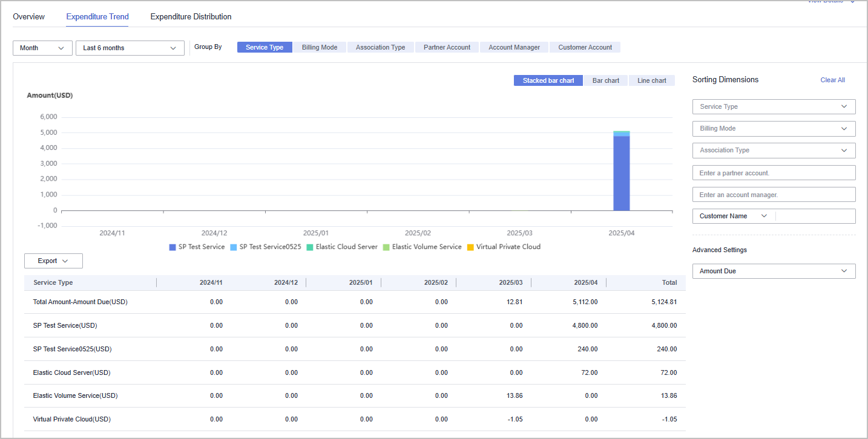Toggle SP Test Service legend color swatch
868x439 pixels.
click(x=173, y=247)
